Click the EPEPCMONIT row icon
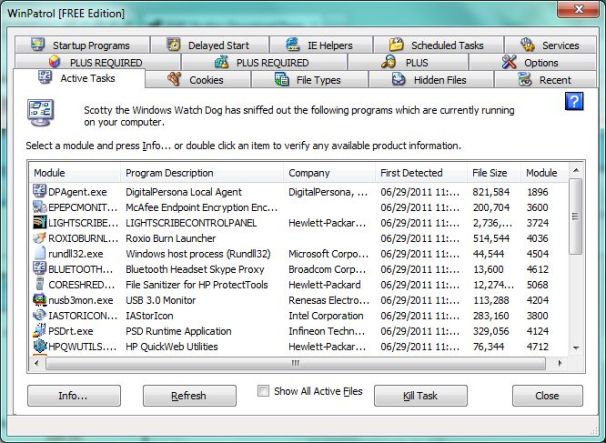 [39, 207]
